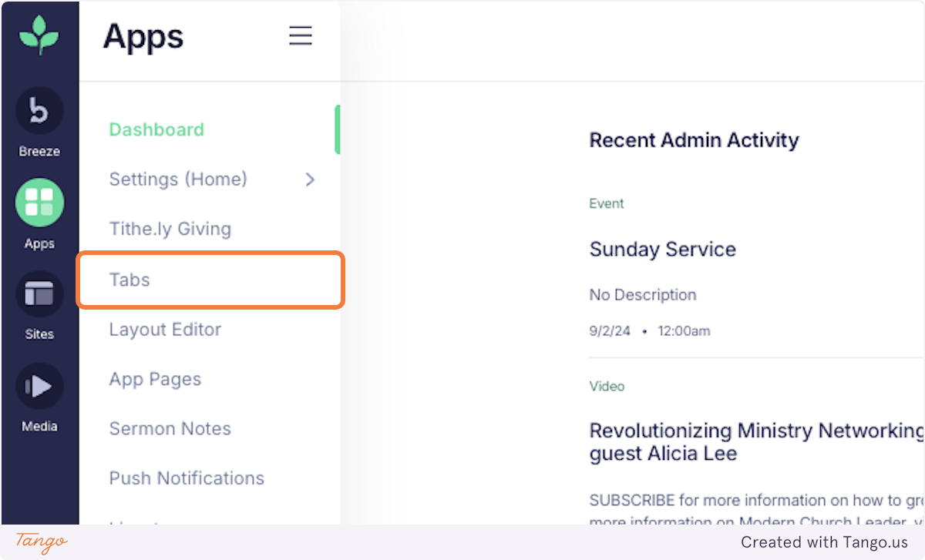Click the green leaf logo icon
The width and height of the screenshot is (925, 560).
[x=39, y=35]
